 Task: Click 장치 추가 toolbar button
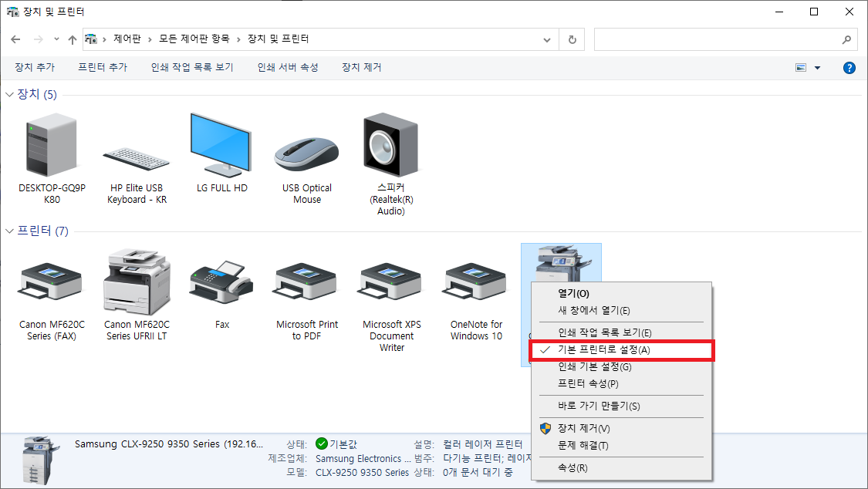(x=35, y=67)
